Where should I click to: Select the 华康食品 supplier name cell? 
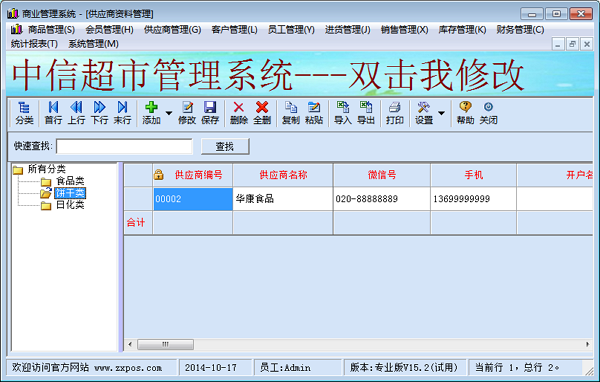(x=283, y=199)
